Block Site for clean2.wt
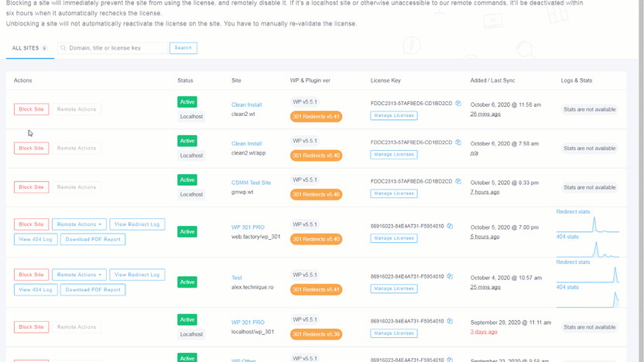This screenshot has width=644, height=362. point(31,109)
